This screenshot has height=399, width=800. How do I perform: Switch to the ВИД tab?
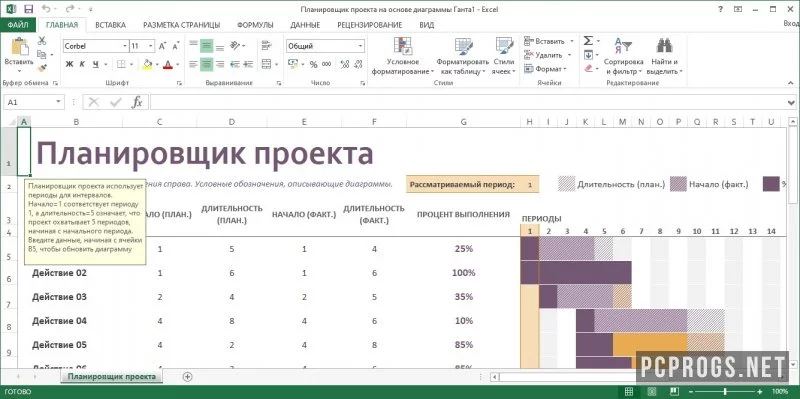(427, 24)
